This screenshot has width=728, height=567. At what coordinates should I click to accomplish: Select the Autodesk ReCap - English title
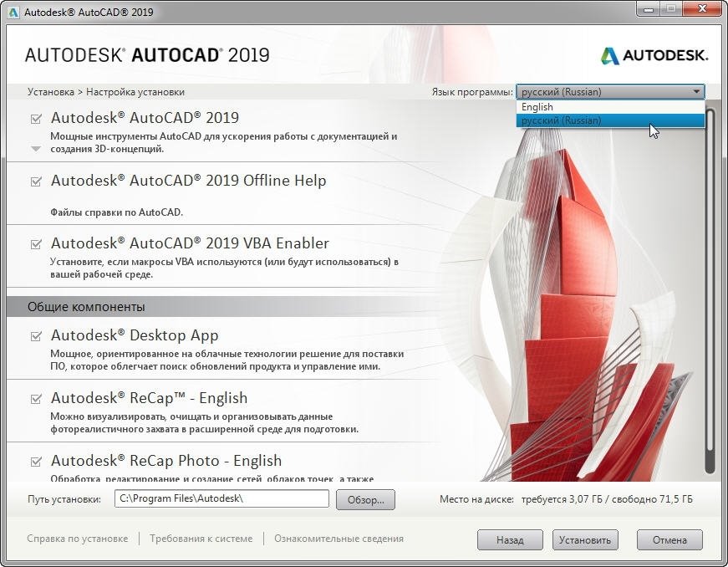(x=149, y=397)
